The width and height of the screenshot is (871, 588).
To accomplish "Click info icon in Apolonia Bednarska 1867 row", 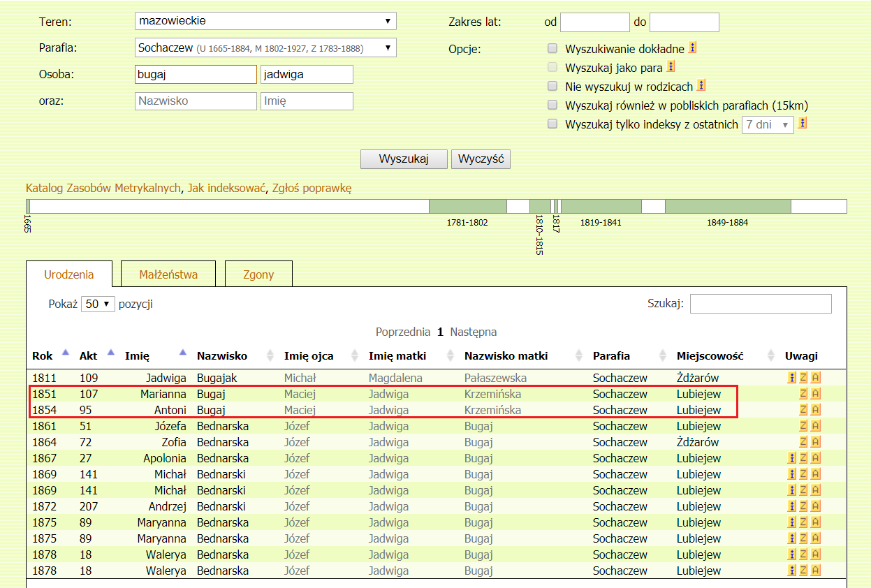I will point(791,458).
